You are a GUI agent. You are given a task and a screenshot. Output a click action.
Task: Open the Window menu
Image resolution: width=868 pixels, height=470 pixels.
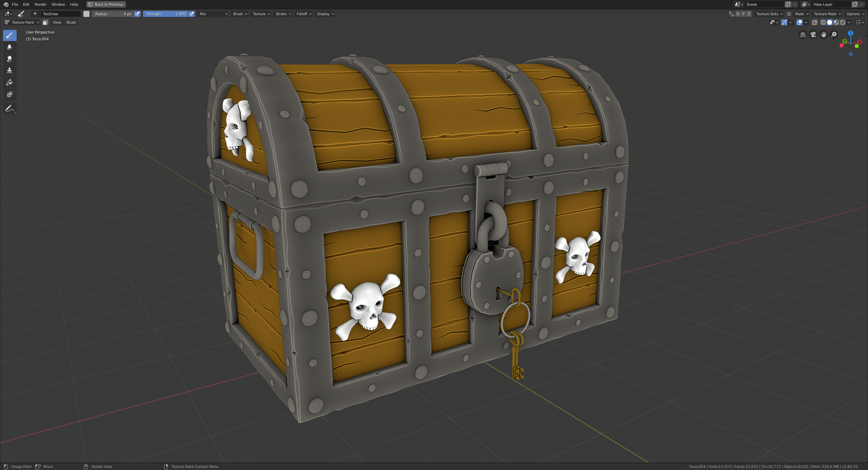point(58,4)
